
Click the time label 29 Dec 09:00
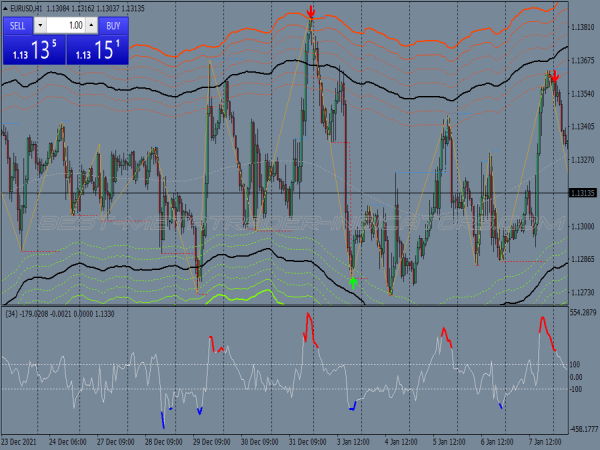click(212, 442)
